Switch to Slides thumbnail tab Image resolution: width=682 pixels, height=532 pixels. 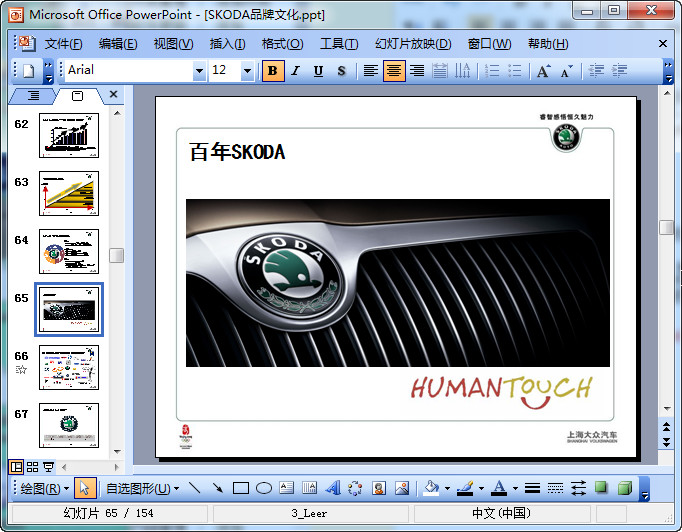77,96
